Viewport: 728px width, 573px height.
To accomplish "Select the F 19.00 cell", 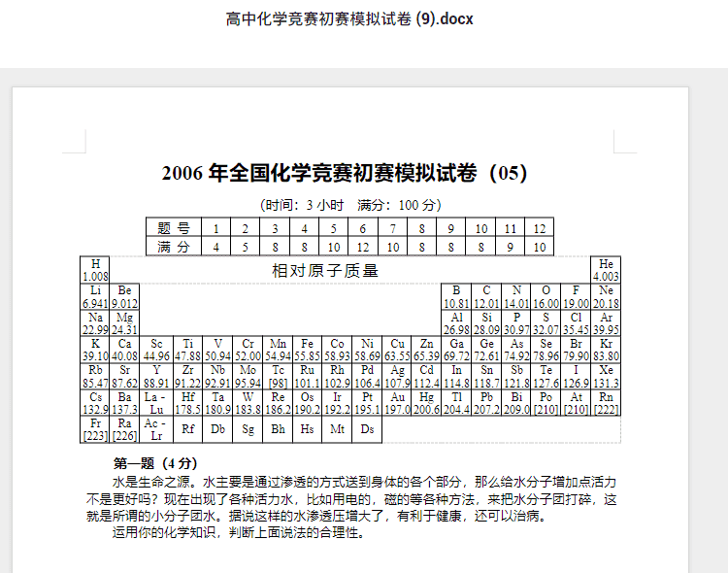I will [576, 297].
